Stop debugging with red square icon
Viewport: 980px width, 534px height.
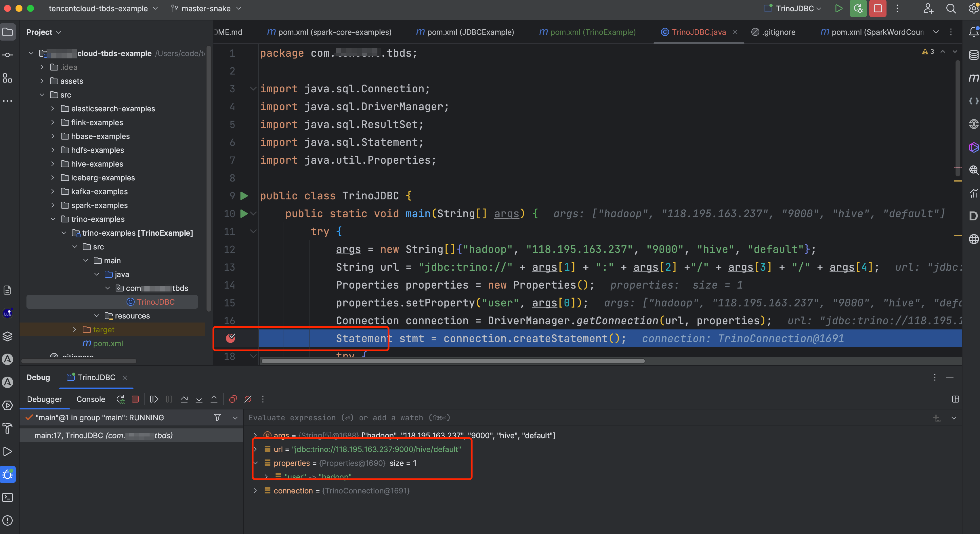pyautogui.click(x=135, y=399)
